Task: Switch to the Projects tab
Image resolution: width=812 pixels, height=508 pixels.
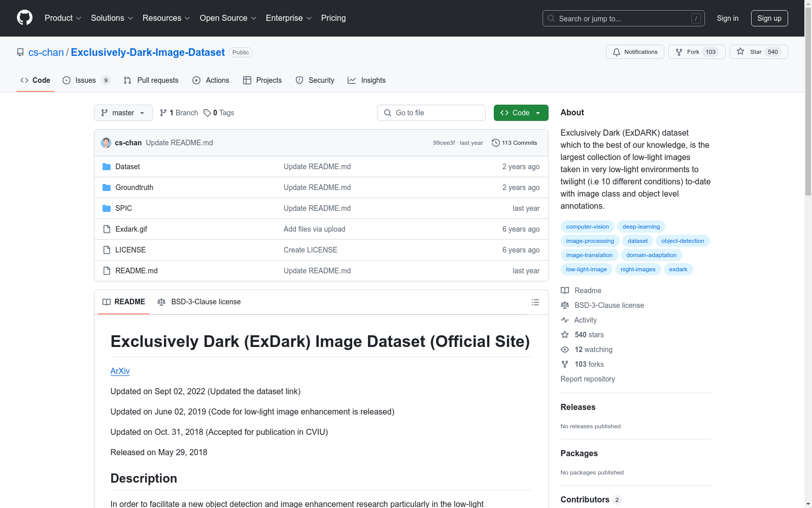Action: [x=262, y=80]
